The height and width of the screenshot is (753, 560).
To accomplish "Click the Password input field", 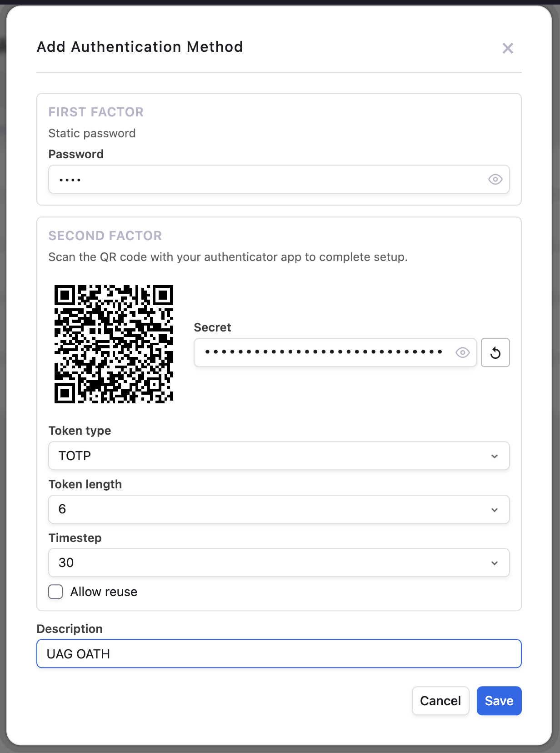I will [x=279, y=179].
